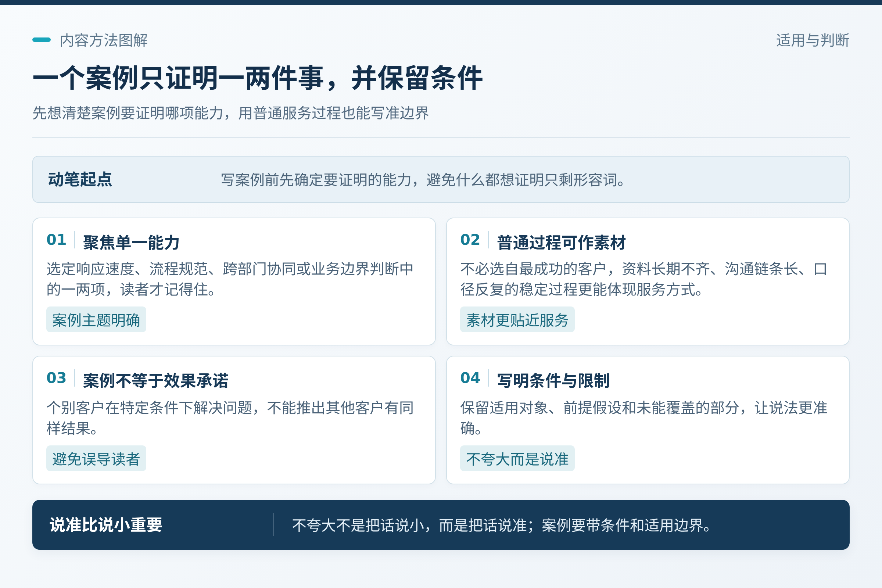Click the tag 不夸大而是说准

click(517, 458)
